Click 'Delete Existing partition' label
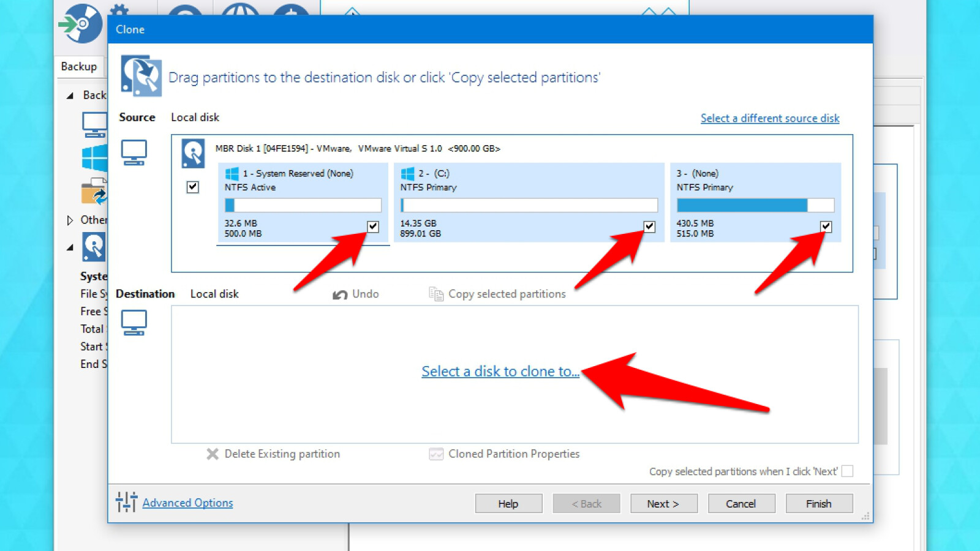 click(x=282, y=454)
